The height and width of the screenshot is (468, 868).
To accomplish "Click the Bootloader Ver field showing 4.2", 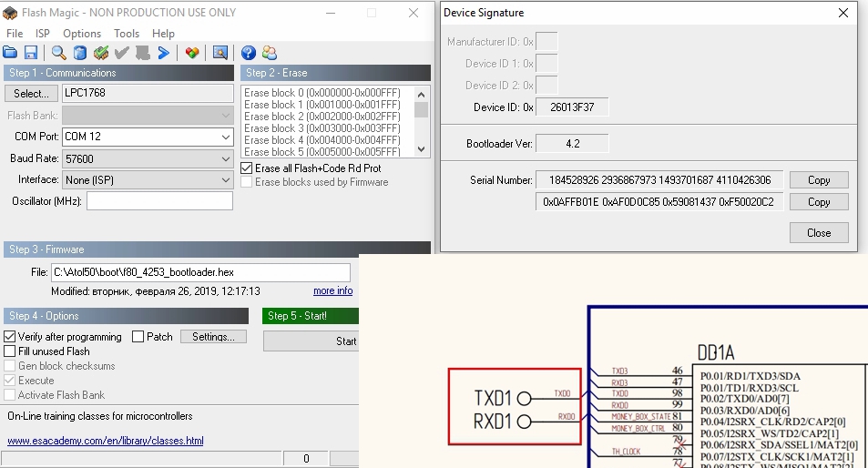I will pos(572,144).
